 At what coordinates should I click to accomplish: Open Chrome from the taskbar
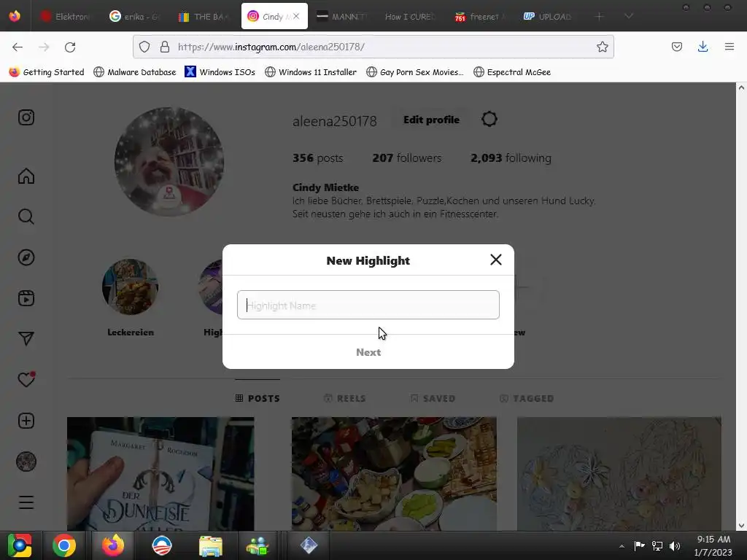click(x=64, y=545)
